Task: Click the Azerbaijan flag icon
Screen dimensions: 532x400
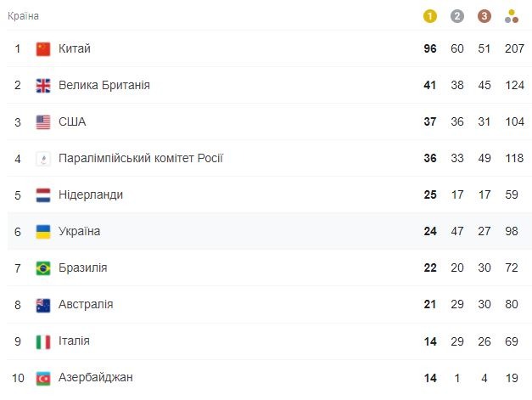Action: (x=43, y=378)
